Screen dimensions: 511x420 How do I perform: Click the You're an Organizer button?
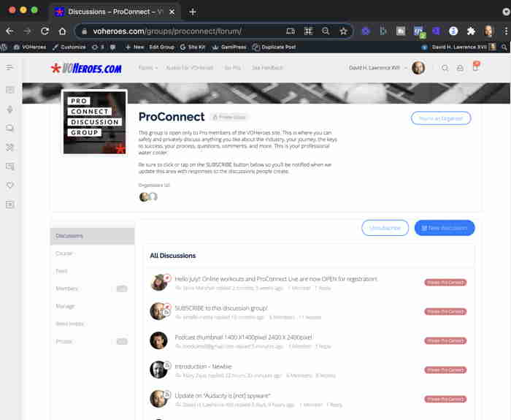(x=441, y=118)
